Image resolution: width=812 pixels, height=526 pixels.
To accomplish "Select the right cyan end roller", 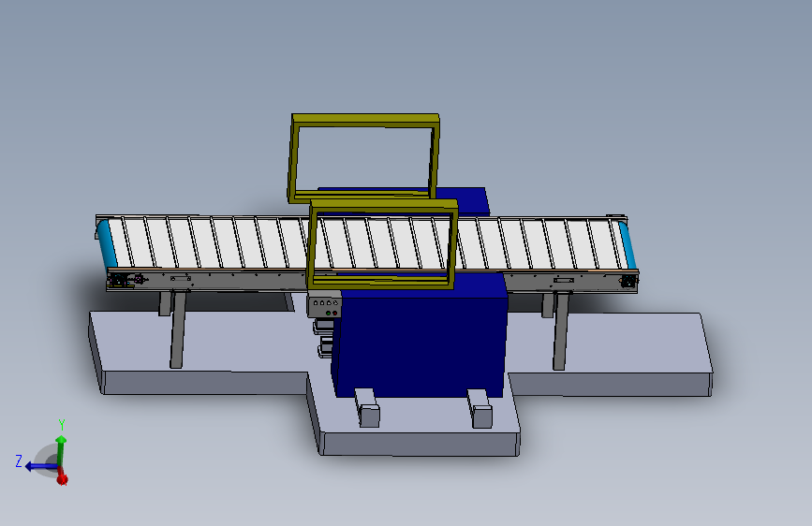I will [627, 245].
